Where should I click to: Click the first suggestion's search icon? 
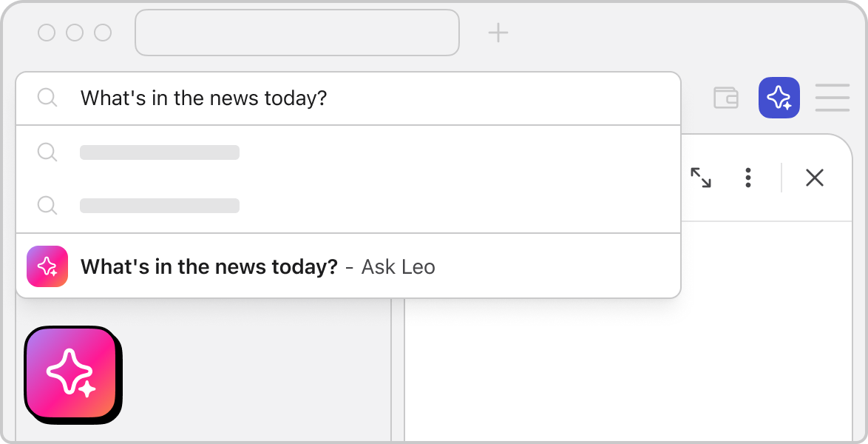(47, 152)
